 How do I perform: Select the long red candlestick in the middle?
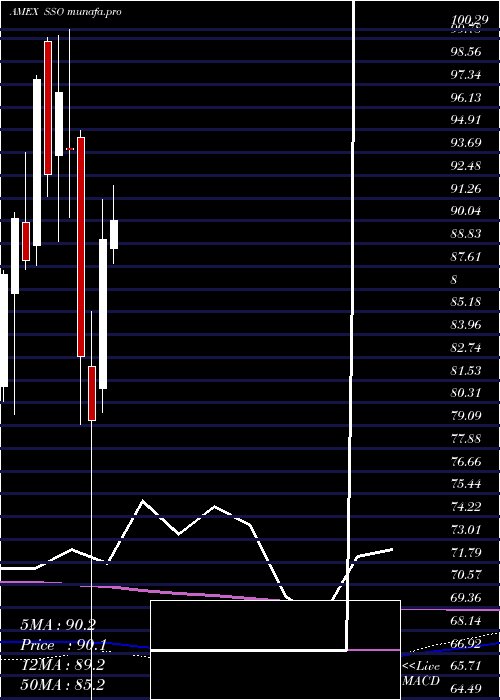(81, 247)
